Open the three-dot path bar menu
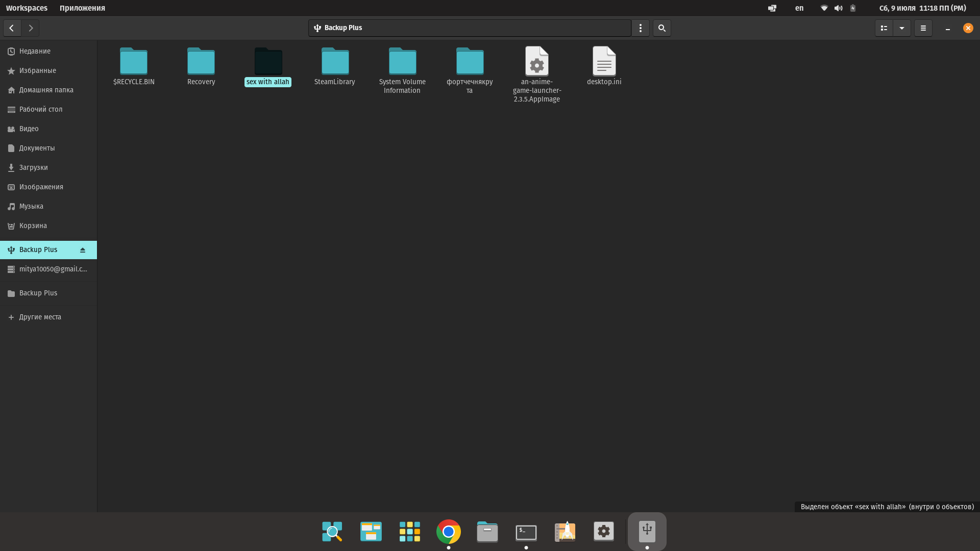980x551 pixels. 641,28
